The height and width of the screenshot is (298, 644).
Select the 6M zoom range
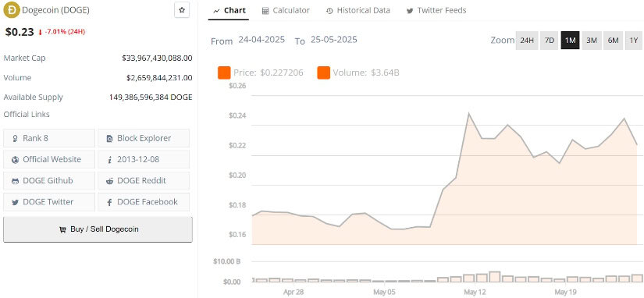[613, 41]
